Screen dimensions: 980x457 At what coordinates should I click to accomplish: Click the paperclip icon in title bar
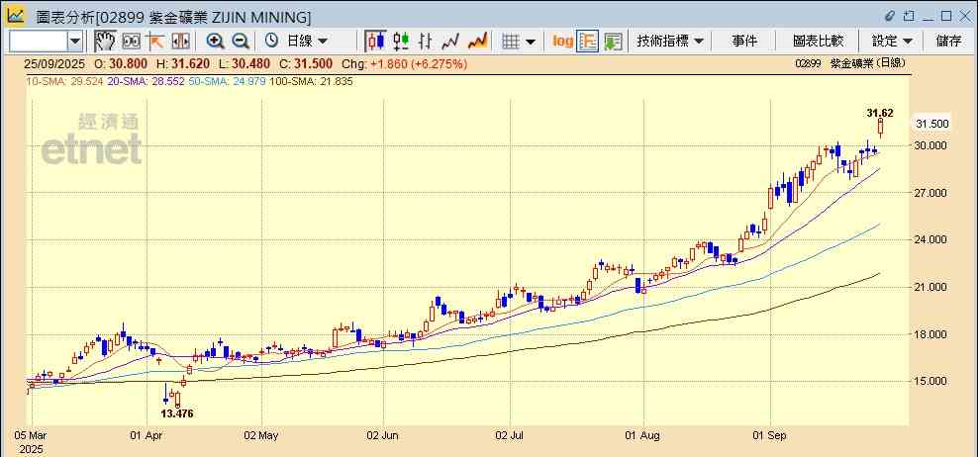(890, 16)
